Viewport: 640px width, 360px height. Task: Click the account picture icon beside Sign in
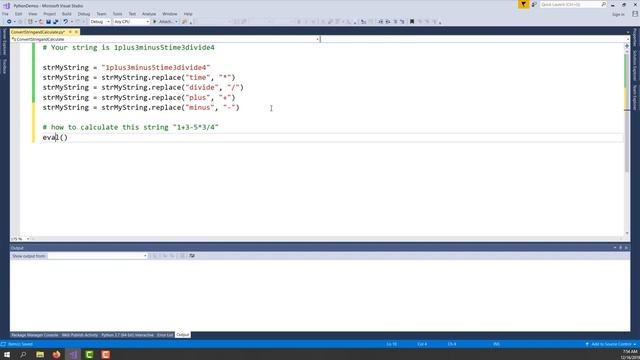click(x=635, y=14)
